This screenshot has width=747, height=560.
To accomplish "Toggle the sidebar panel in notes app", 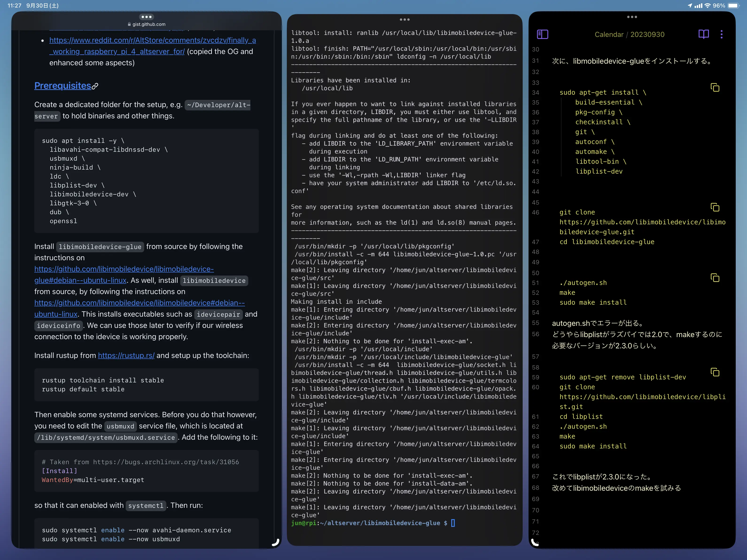I will [x=542, y=34].
